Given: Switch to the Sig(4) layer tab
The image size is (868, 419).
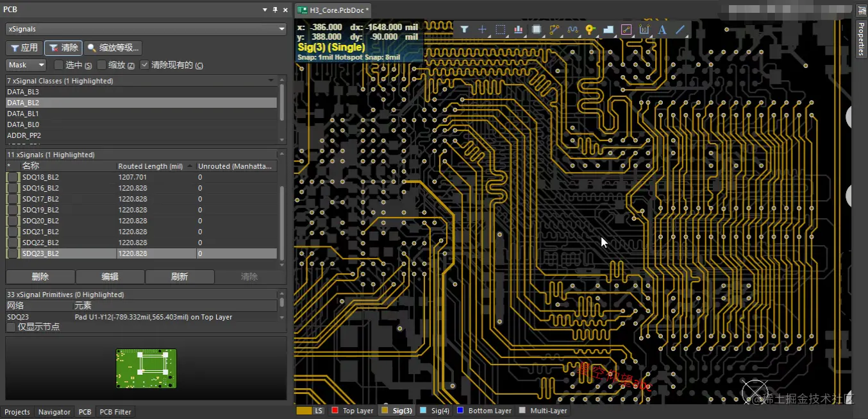Looking at the screenshot, I should (435, 411).
